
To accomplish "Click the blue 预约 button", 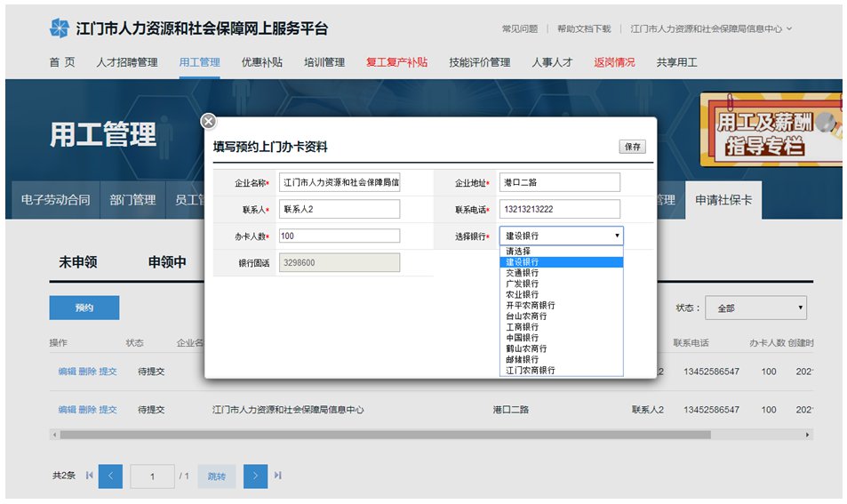I will coord(84,308).
